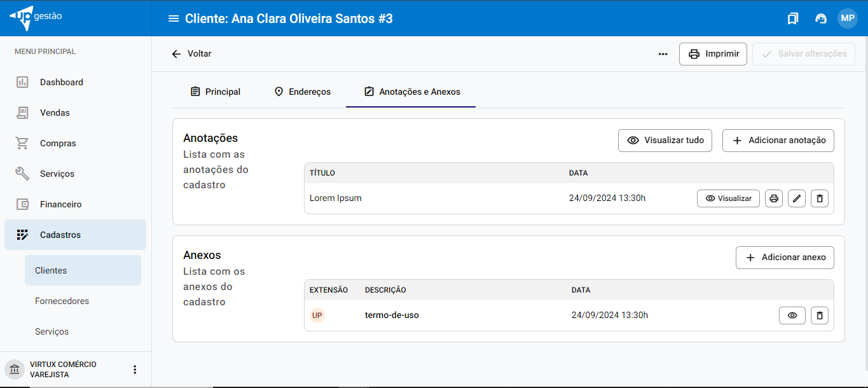Viewport: 868px width, 388px height.
Task: Edit the Lorem Ipsum annotation with pencil icon
Action: [796, 198]
